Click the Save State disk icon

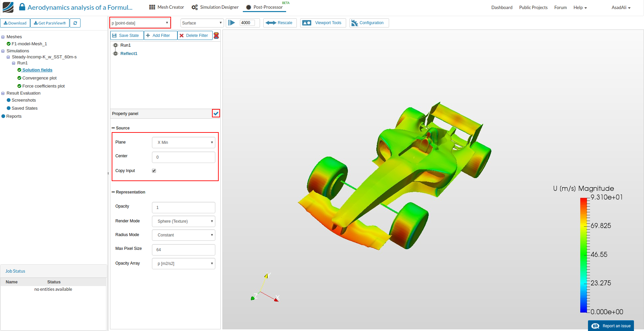(115, 36)
